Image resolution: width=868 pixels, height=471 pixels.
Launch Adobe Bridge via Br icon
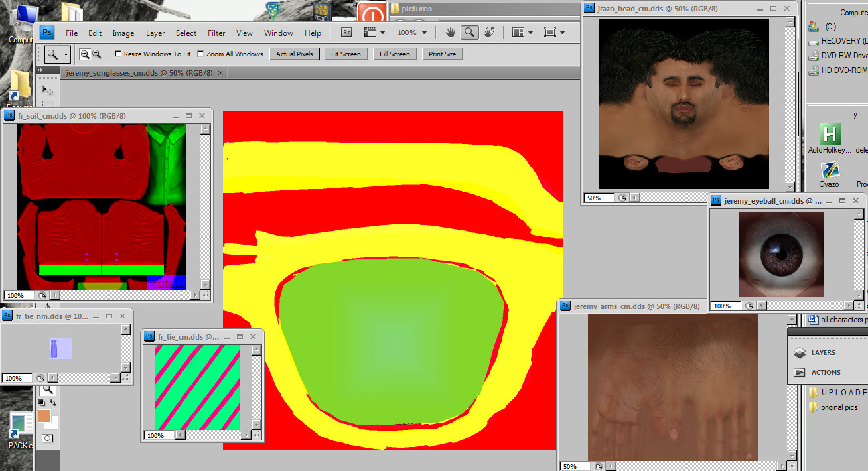tap(346, 33)
